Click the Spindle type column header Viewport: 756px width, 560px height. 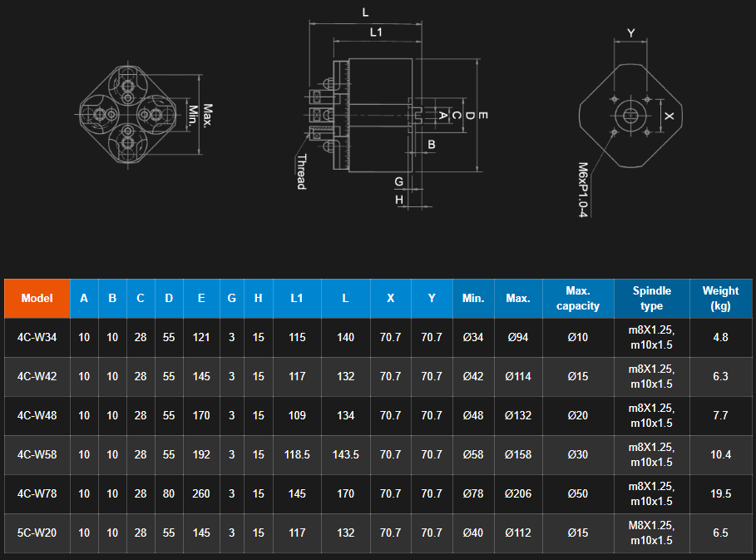[651, 298]
